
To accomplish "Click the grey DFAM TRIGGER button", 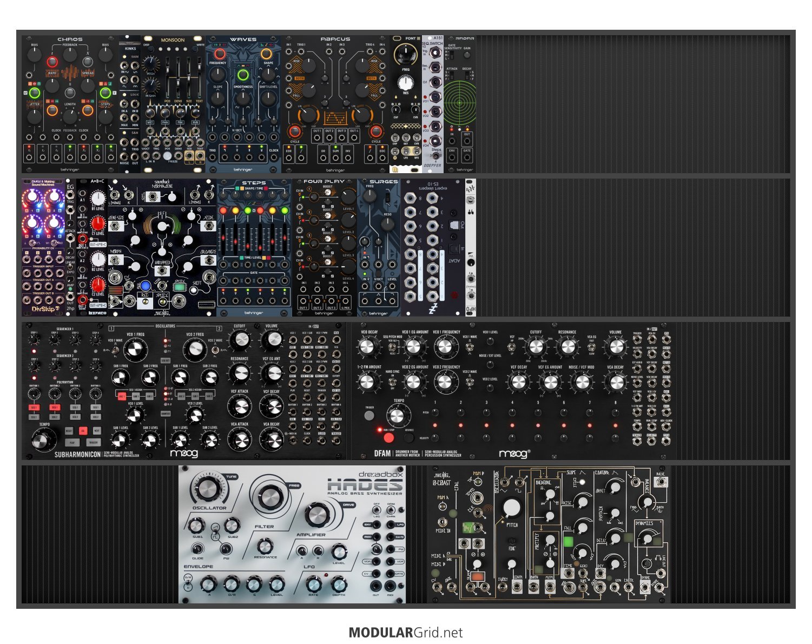I will (369, 416).
